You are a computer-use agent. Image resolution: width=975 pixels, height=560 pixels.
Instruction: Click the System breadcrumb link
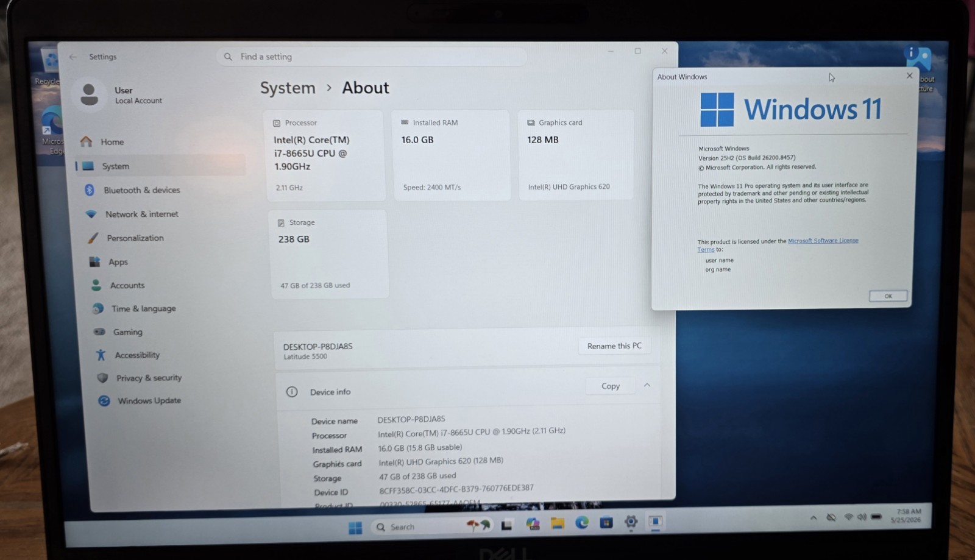(x=288, y=88)
